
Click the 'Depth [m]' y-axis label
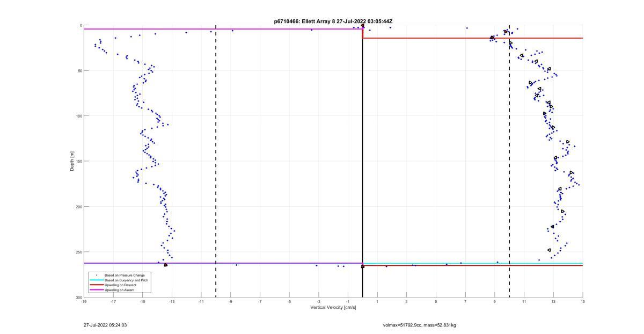click(72, 161)
